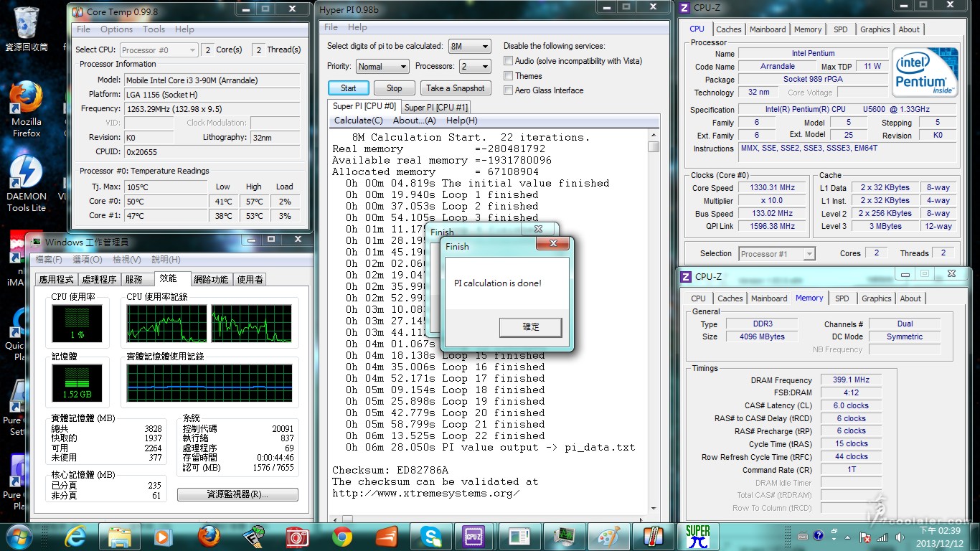Image resolution: width=980 pixels, height=551 pixels.
Task: Open Calculate(C) menu in Super PI
Action: coord(359,121)
